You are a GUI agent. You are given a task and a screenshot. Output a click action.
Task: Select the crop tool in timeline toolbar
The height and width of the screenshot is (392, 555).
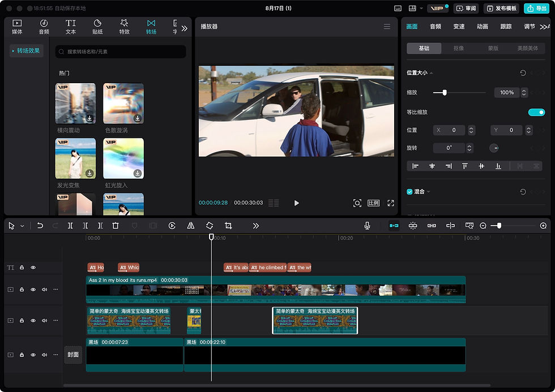(228, 226)
